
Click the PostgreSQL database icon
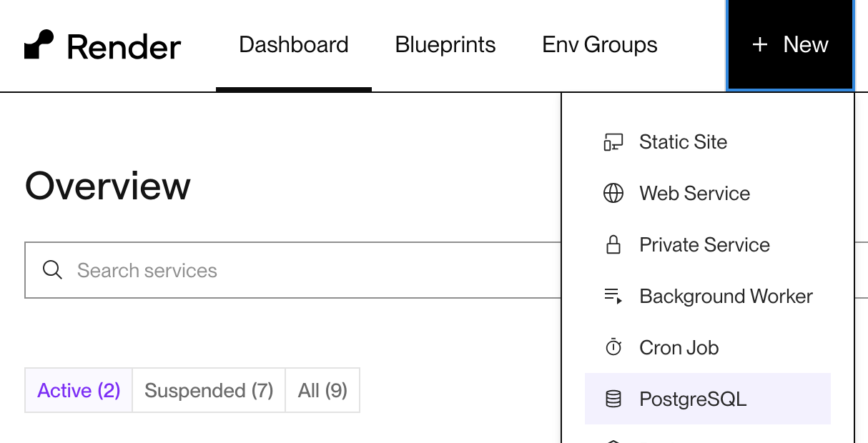pyautogui.click(x=613, y=399)
